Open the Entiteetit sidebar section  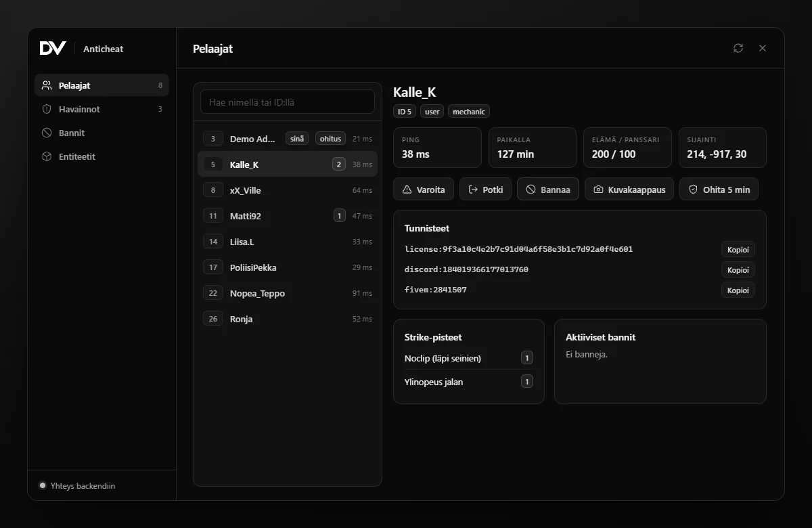[101, 156]
